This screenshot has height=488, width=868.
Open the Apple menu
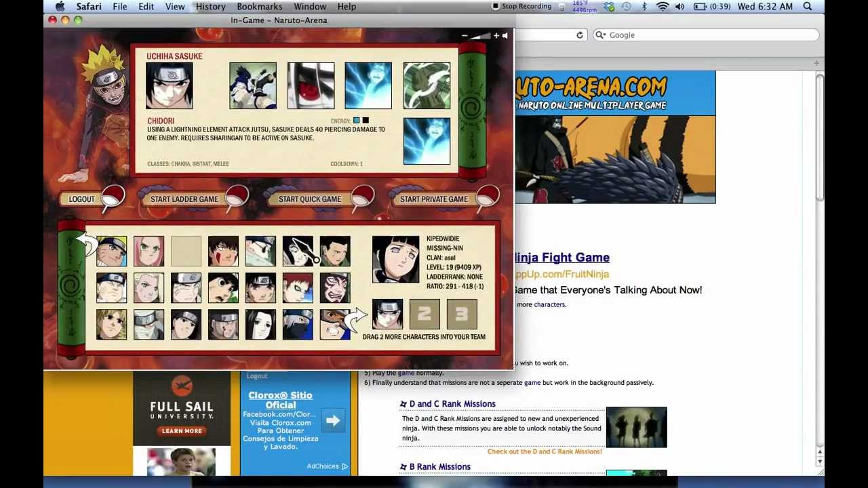tap(60, 7)
